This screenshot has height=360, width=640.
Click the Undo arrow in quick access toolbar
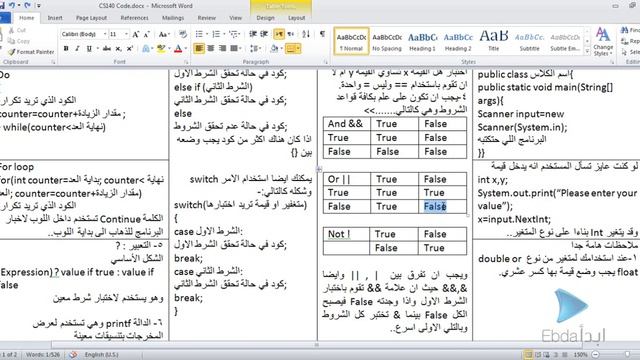12,5
